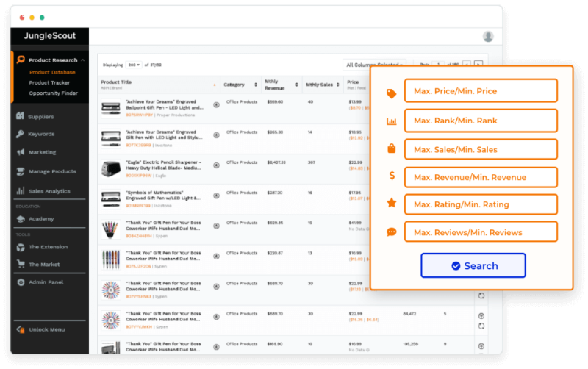
Task: Click the Eagle pencil sharpener product thumbnail
Action: (x=111, y=169)
